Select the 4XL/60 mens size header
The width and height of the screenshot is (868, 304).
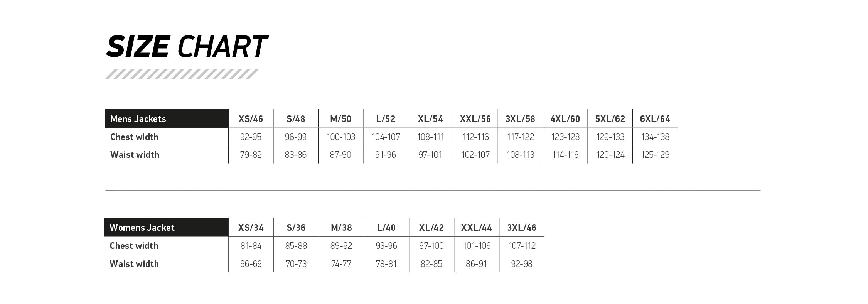click(565, 119)
